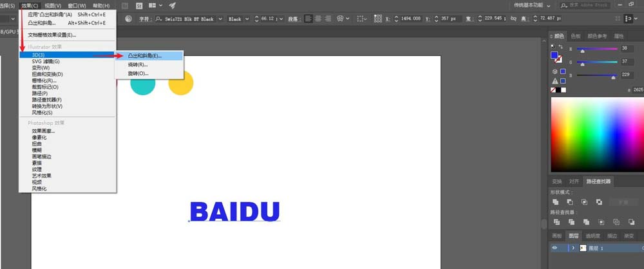Image resolution: width=644 pixels, height=269 pixels.
Task: Click the Paragraph label link in the control bar
Action: (x=293, y=19)
